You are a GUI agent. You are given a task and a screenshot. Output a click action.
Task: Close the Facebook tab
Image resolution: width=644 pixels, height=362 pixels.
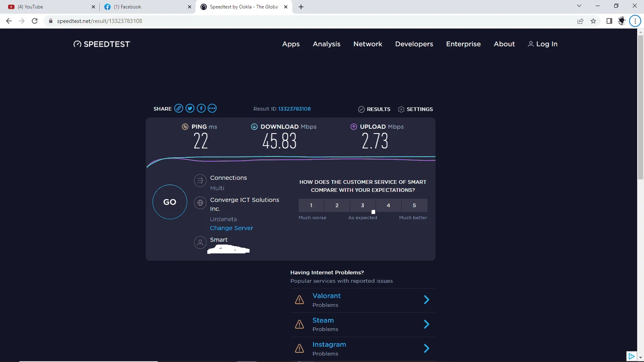click(x=190, y=7)
